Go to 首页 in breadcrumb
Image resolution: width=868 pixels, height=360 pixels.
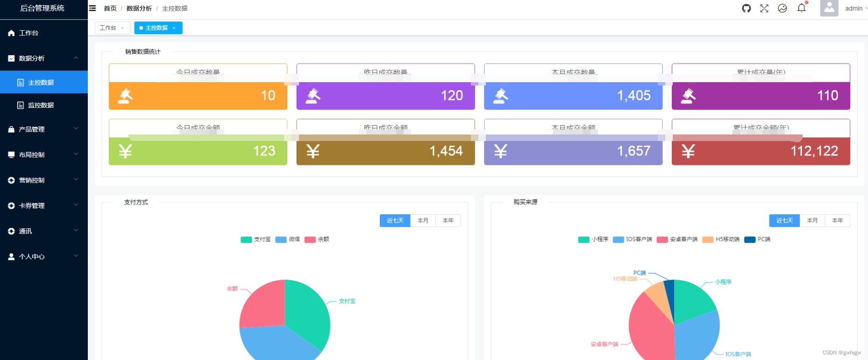[110, 8]
